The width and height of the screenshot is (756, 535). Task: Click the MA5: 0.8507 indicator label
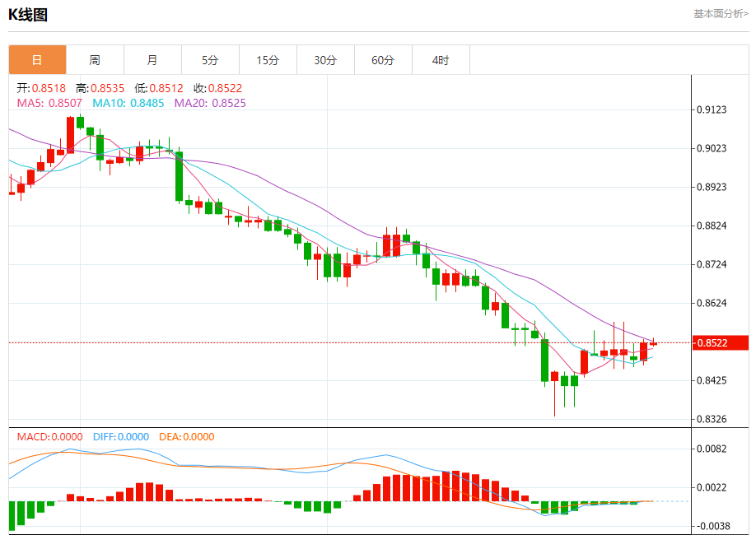[x=49, y=103]
